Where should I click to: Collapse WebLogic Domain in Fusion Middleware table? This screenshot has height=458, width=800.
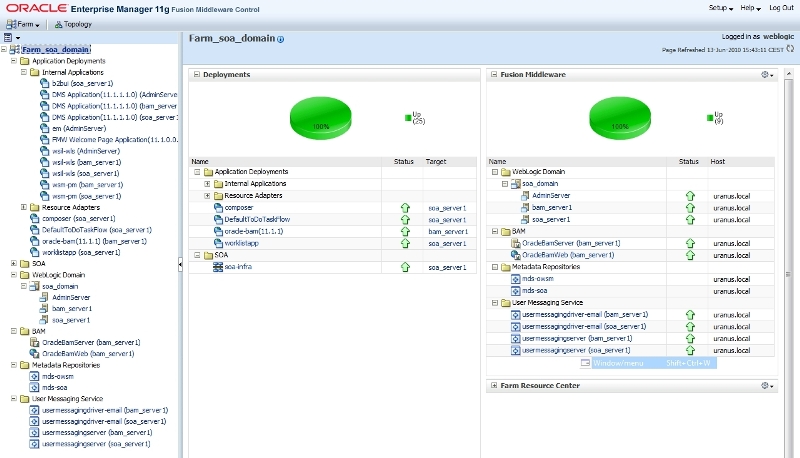pos(494,172)
